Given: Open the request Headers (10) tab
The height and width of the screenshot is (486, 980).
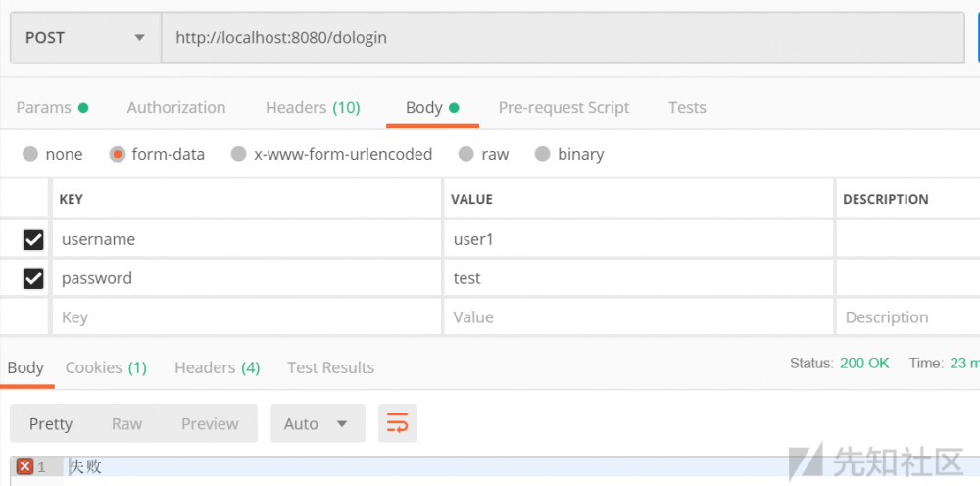Looking at the screenshot, I should point(313,108).
